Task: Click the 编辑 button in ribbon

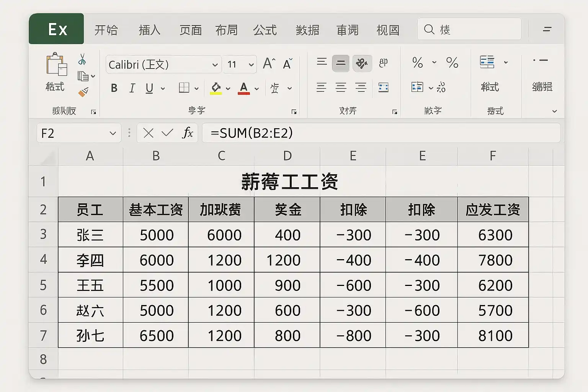Action: (542, 87)
